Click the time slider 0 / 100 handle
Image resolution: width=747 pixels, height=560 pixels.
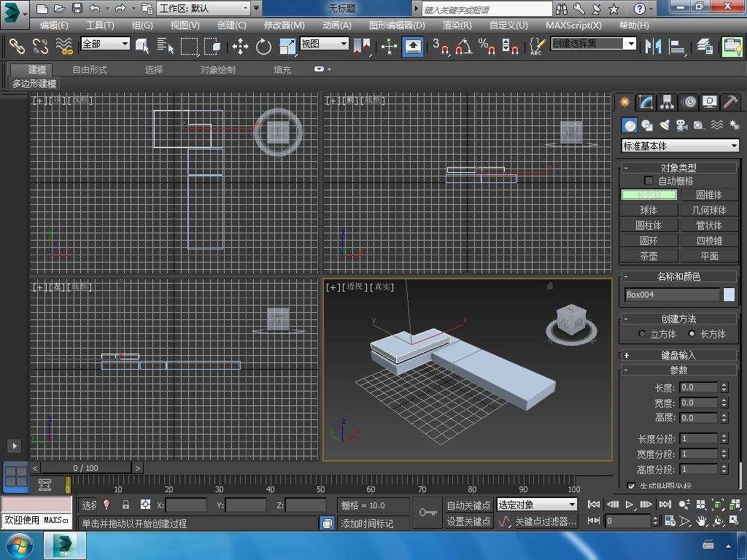(86, 468)
